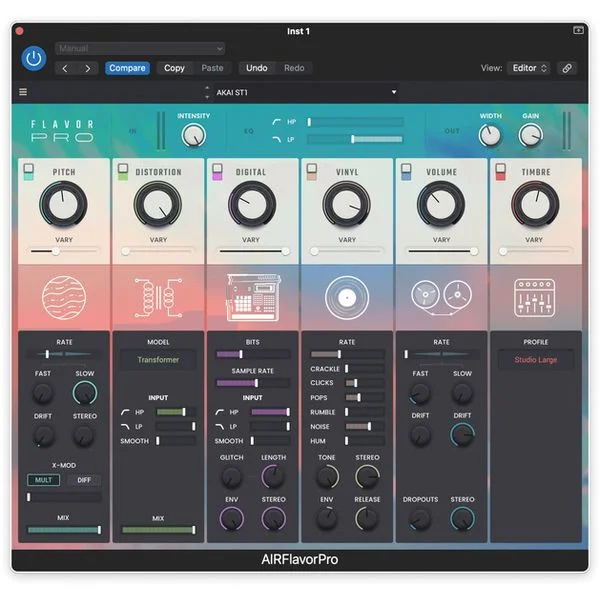Click the vinyl record icon
Viewport: 600px width, 600px height.
[347, 297]
